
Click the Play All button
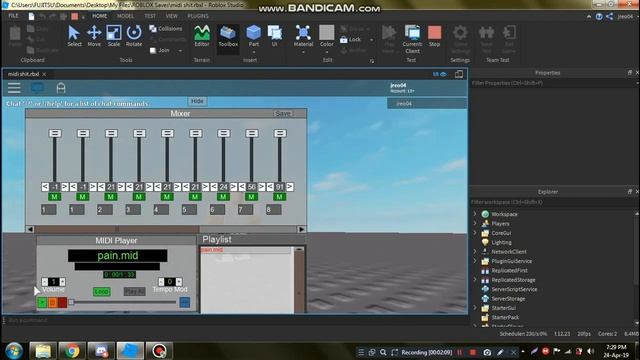coord(134,291)
